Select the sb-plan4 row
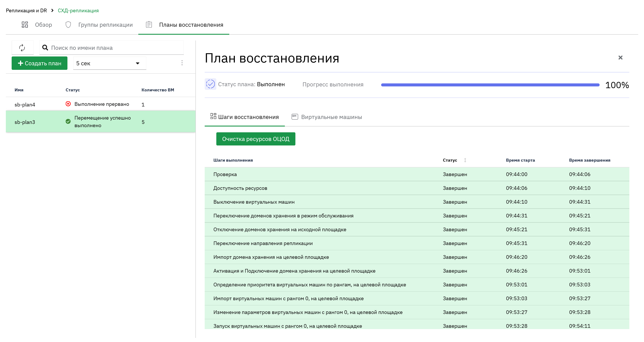 tap(100, 104)
